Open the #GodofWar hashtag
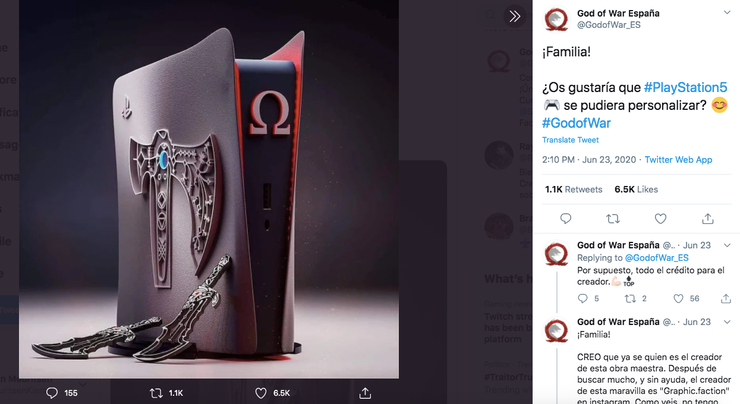Viewport: 740px width, 404px height. click(x=576, y=122)
